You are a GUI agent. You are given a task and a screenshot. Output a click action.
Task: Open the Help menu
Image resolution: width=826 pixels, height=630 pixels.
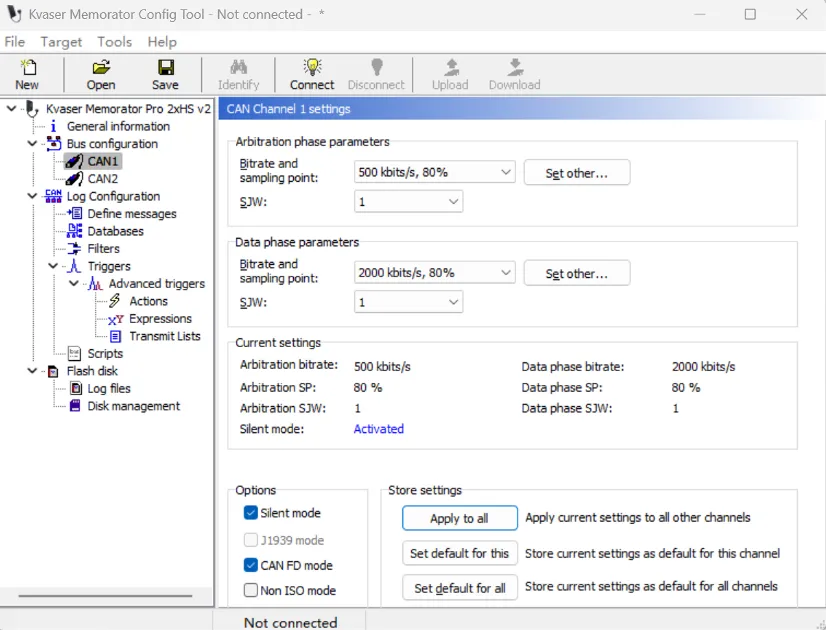(x=162, y=42)
